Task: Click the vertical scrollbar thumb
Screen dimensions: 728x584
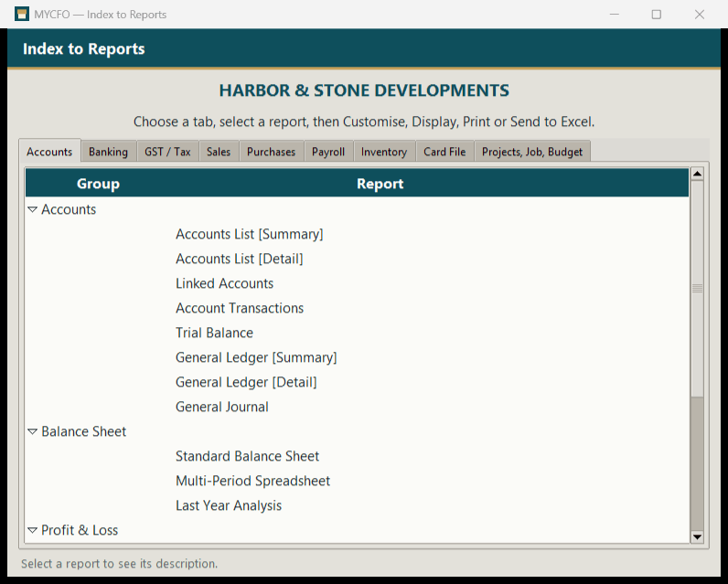Action: (x=697, y=289)
